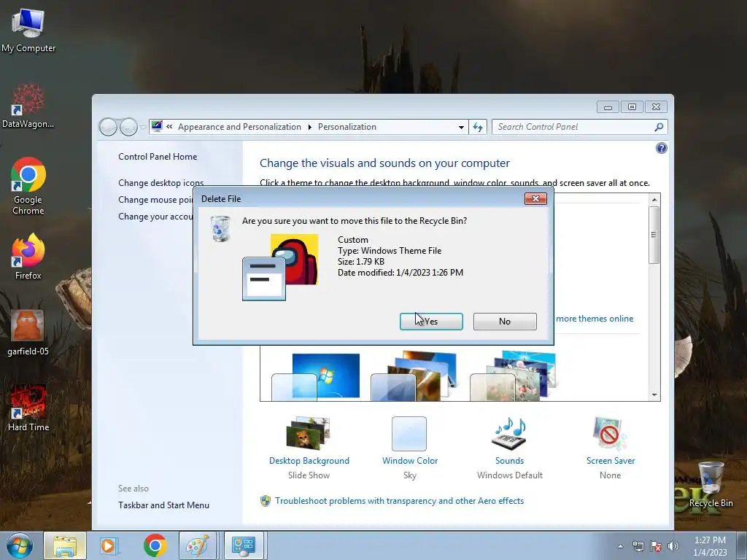Open recent pages dropdown near Back button
The height and width of the screenshot is (560, 747).
click(143, 127)
